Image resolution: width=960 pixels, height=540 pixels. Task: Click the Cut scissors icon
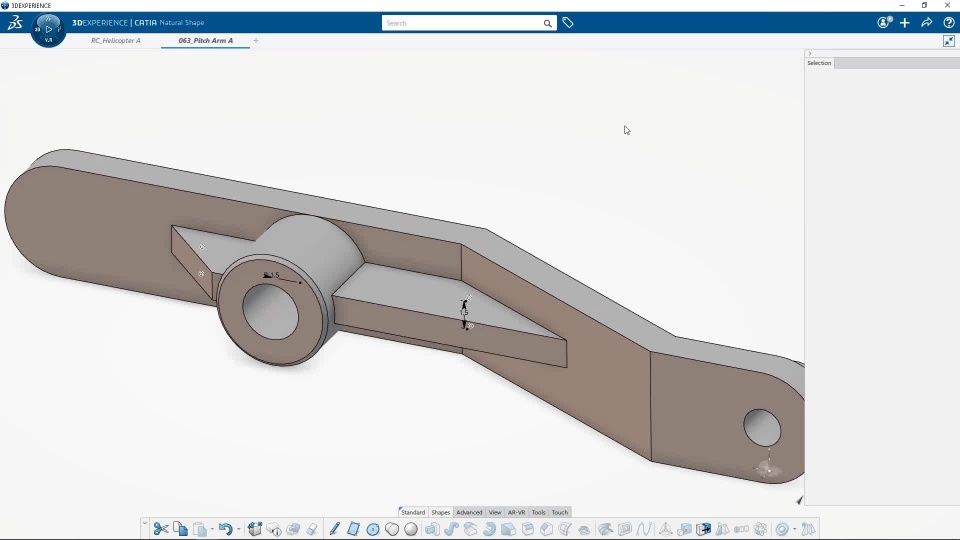click(x=161, y=529)
